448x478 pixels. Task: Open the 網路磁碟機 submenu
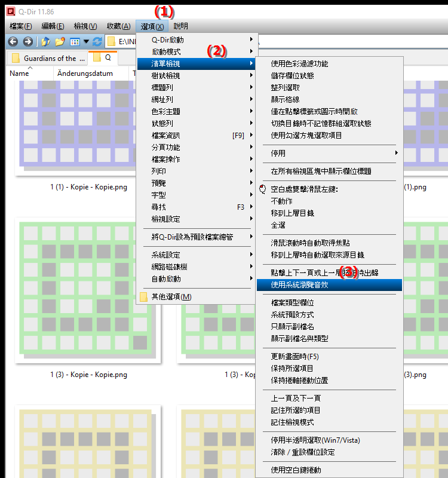click(x=196, y=266)
